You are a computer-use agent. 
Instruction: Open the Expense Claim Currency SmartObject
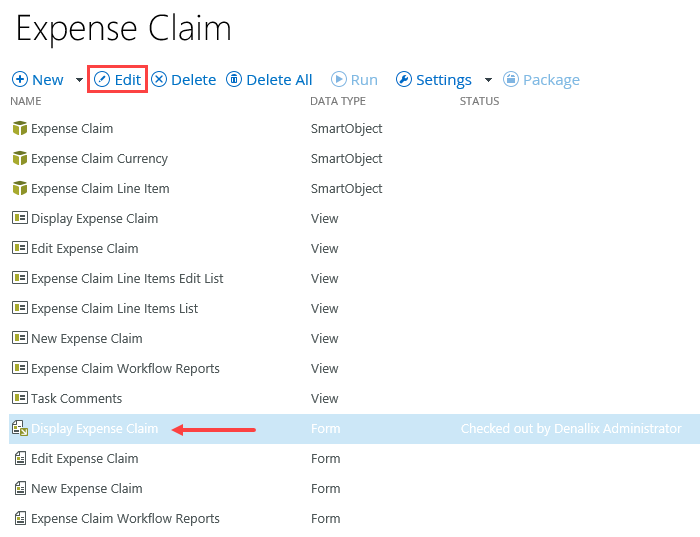99,158
